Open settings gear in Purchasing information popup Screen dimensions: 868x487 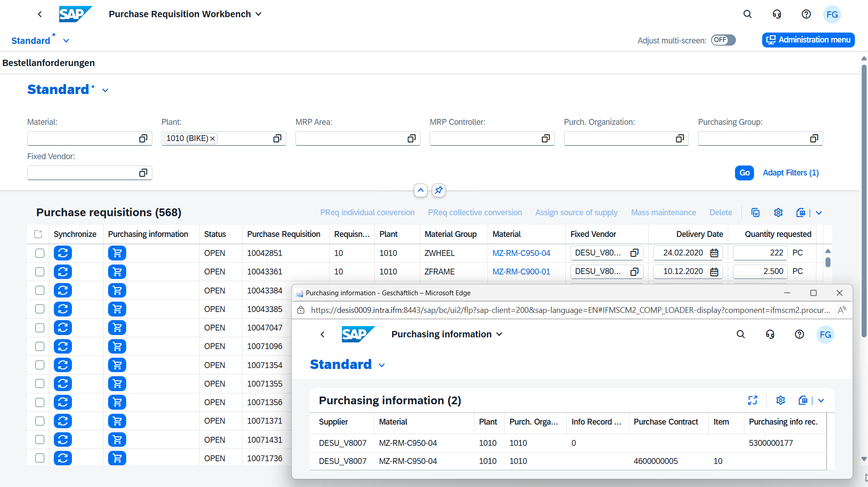tap(780, 400)
